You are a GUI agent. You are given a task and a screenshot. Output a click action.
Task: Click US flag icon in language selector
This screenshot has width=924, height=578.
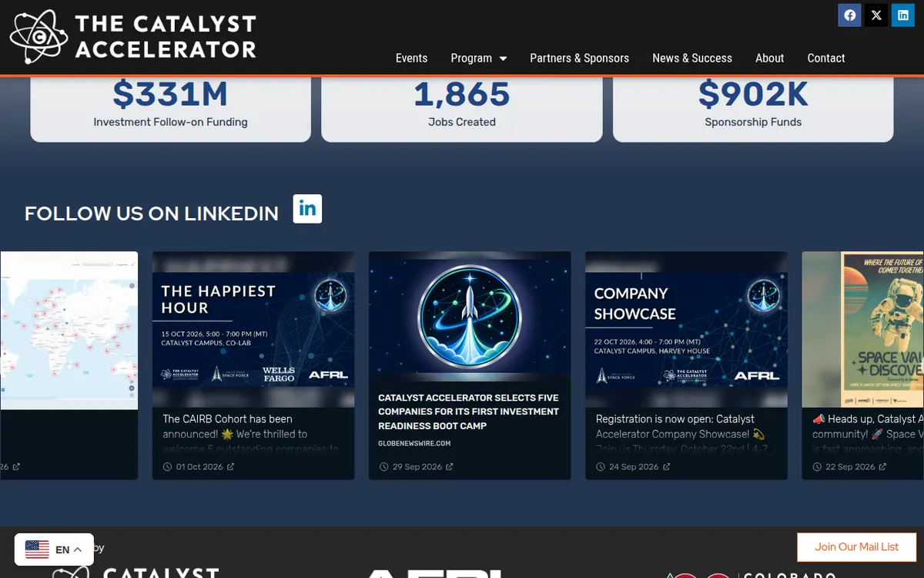pyautogui.click(x=37, y=549)
